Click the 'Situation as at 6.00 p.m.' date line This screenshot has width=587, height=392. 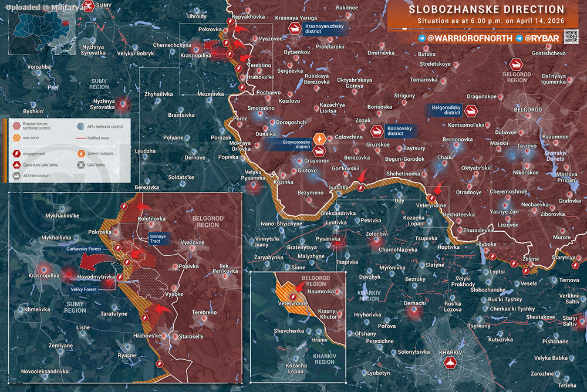(x=491, y=21)
